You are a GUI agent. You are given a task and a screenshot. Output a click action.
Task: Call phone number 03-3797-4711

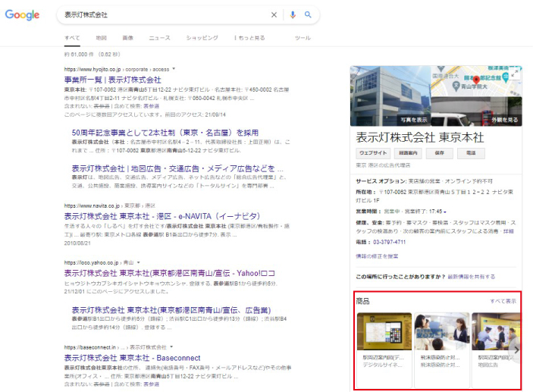tap(389, 242)
